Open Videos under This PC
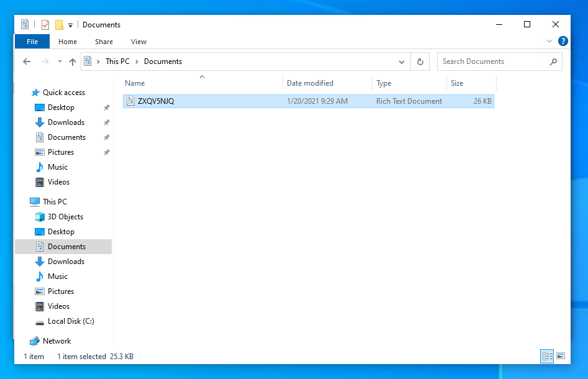 click(58, 306)
